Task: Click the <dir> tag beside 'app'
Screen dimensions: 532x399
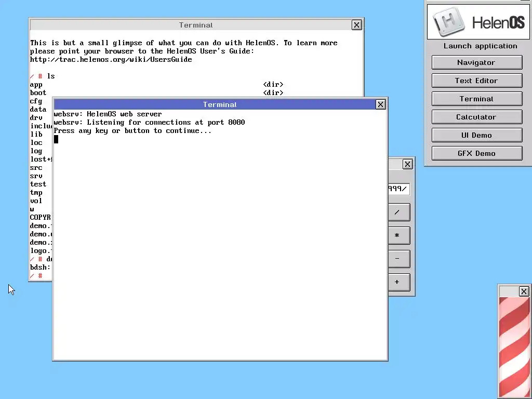Action: click(x=273, y=85)
